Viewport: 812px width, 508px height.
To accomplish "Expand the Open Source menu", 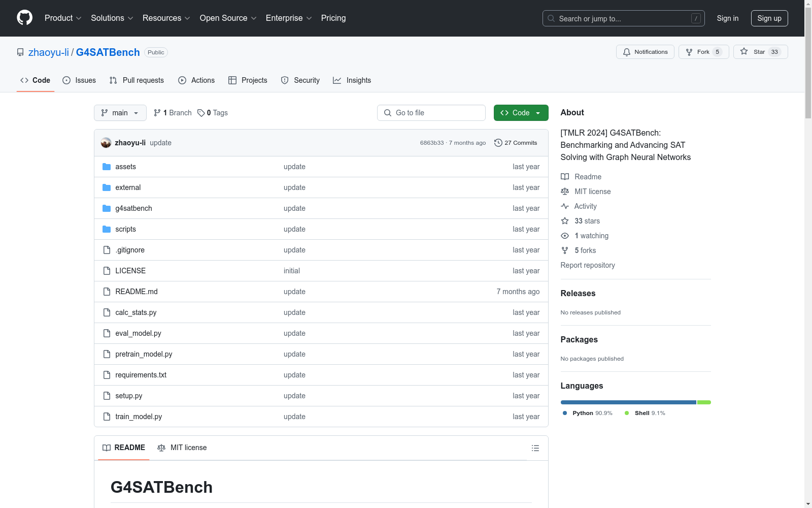I will pyautogui.click(x=228, y=18).
